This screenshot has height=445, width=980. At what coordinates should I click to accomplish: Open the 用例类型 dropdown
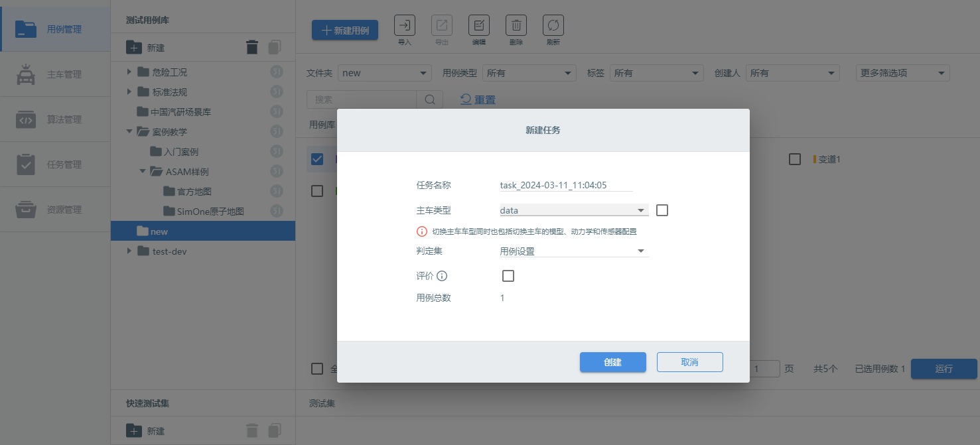[x=529, y=73]
